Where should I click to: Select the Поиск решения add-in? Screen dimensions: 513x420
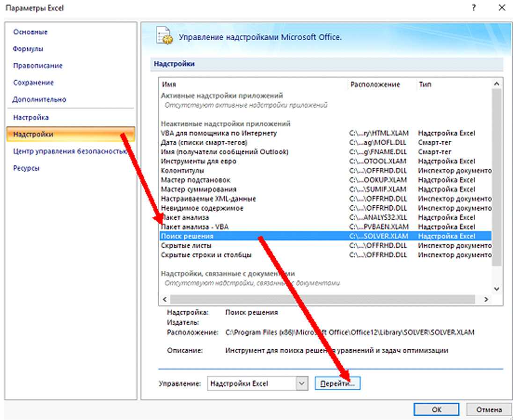coord(325,236)
